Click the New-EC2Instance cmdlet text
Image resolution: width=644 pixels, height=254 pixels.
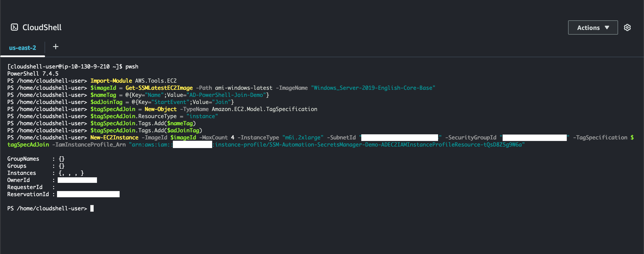tap(114, 138)
